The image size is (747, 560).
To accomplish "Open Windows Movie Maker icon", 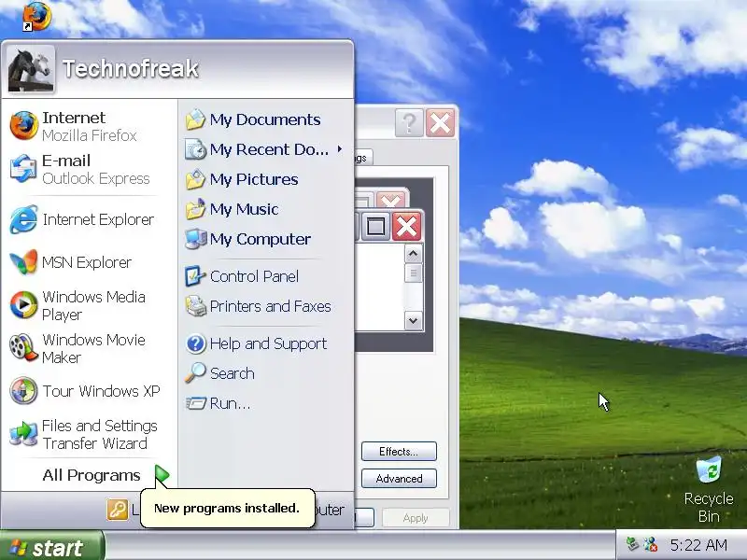I will (24, 347).
